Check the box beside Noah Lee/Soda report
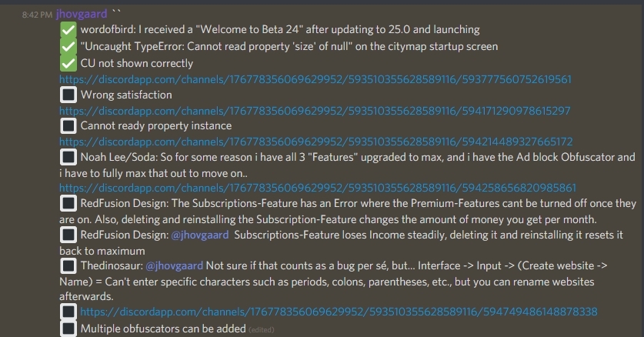Viewport: 644px width, 337px height. click(x=68, y=157)
